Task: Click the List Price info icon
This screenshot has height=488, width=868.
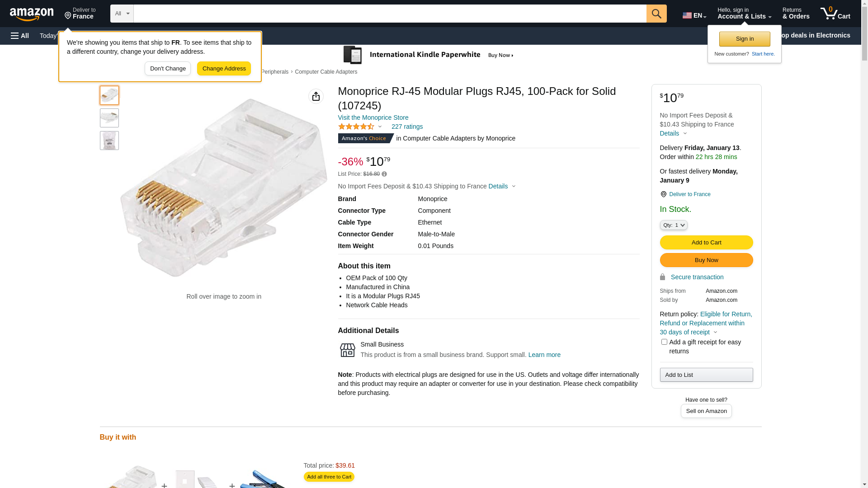Action: pyautogui.click(x=384, y=174)
